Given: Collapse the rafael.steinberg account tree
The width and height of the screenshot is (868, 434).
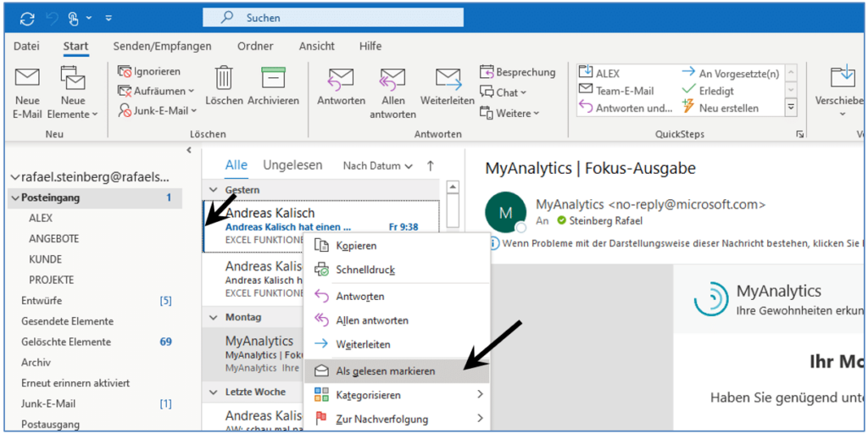Looking at the screenshot, I should click(14, 178).
